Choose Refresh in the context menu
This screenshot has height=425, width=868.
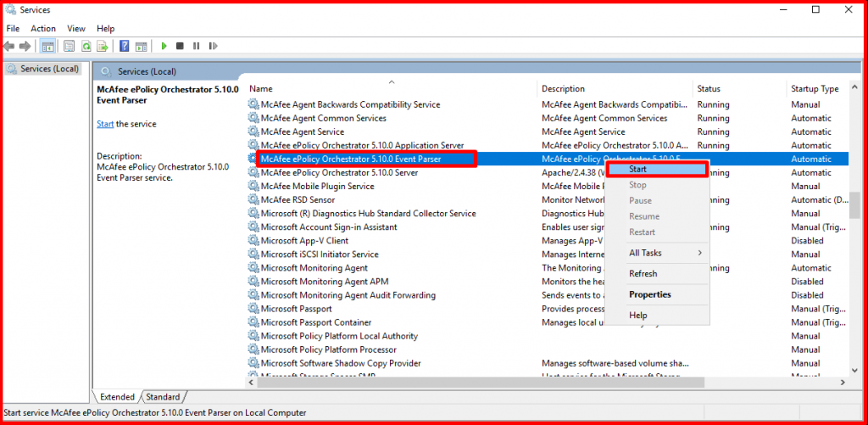tap(657, 274)
